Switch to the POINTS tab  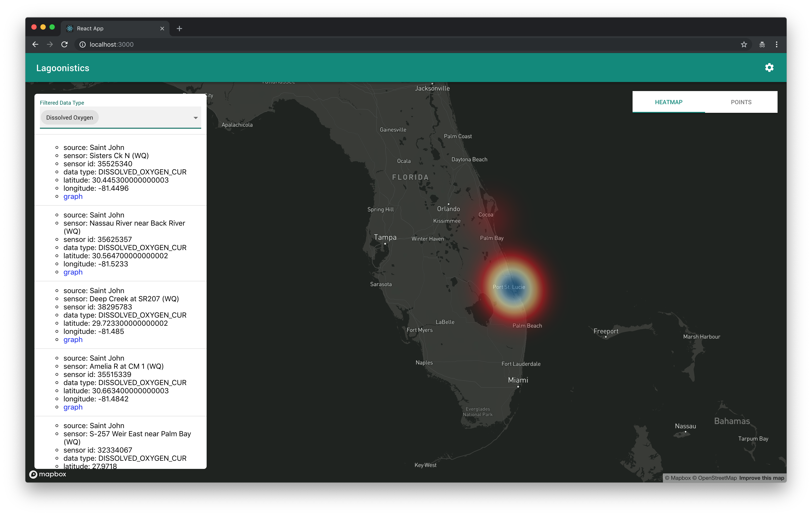741,102
